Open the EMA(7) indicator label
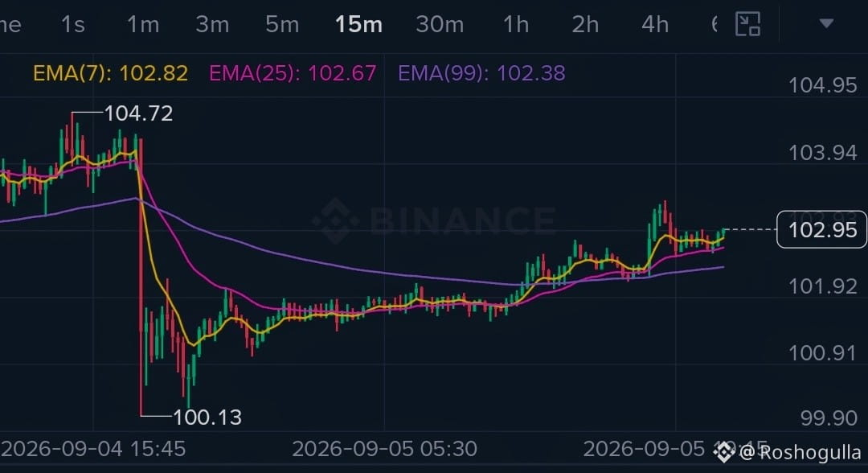The image size is (868, 473). pyautogui.click(x=110, y=73)
